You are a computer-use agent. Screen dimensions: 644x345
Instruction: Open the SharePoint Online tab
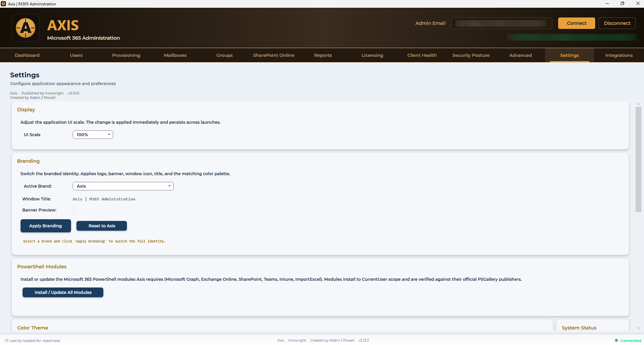[274, 55]
